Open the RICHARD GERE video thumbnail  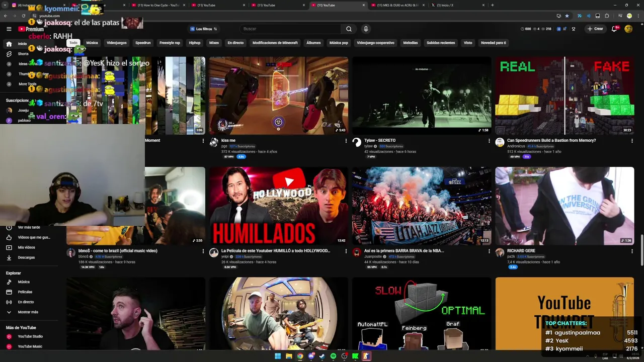tap(565, 206)
